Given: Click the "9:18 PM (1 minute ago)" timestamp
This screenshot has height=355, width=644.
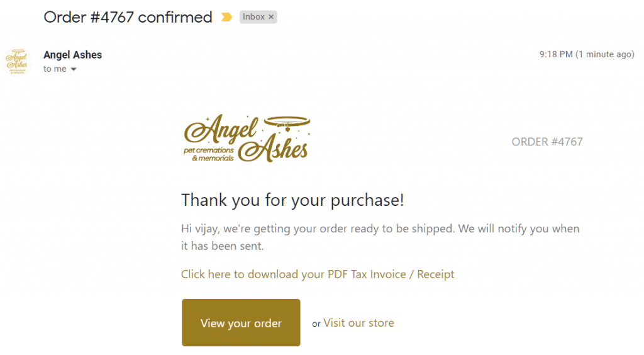Looking at the screenshot, I should pos(586,55).
